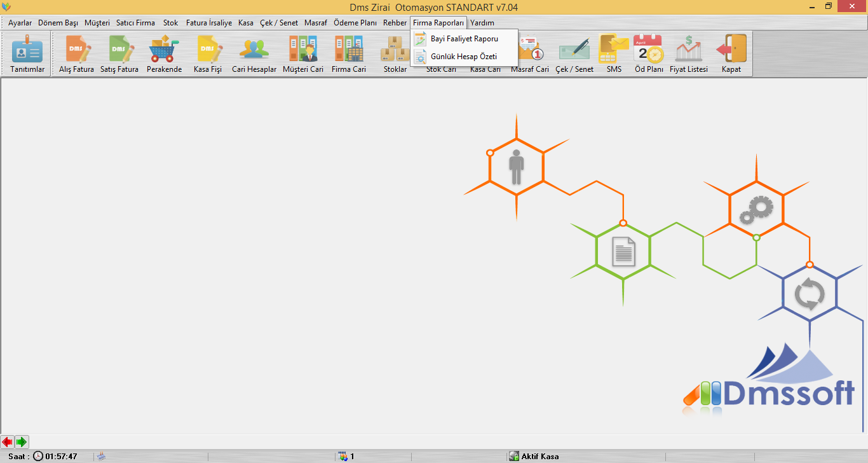This screenshot has height=463, width=868.
Task: Open the Ayarlar menu
Action: click(20, 23)
